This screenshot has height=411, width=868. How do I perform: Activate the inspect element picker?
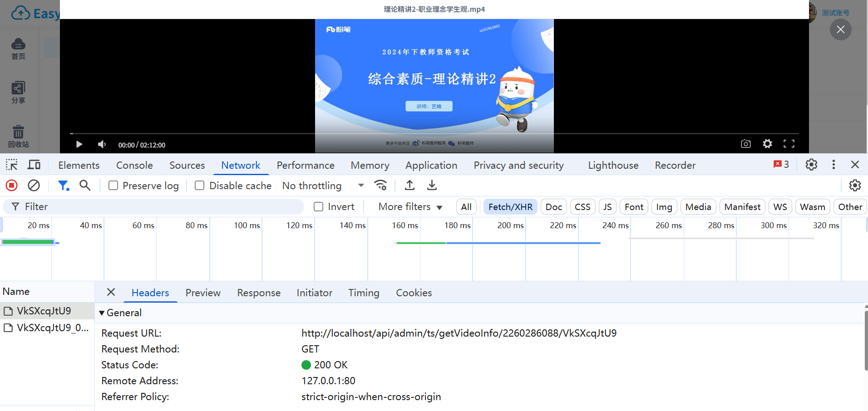[12, 165]
